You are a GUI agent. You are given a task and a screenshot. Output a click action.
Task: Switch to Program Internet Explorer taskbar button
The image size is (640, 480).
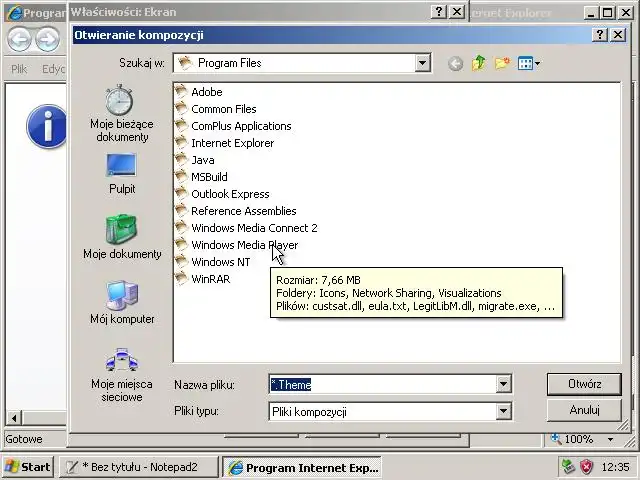coord(302,467)
